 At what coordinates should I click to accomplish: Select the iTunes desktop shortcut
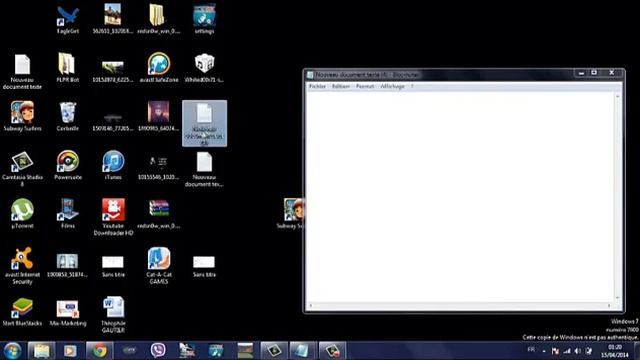pyautogui.click(x=113, y=165)
